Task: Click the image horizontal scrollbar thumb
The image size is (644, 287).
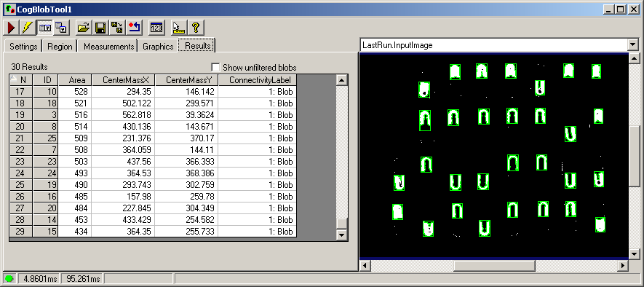Action: pos(494,266)
